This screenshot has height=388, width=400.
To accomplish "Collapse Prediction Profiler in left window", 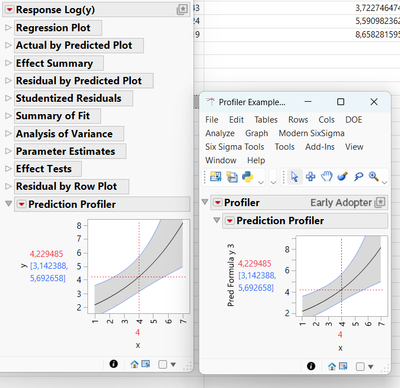I will [x=9, y=204].
